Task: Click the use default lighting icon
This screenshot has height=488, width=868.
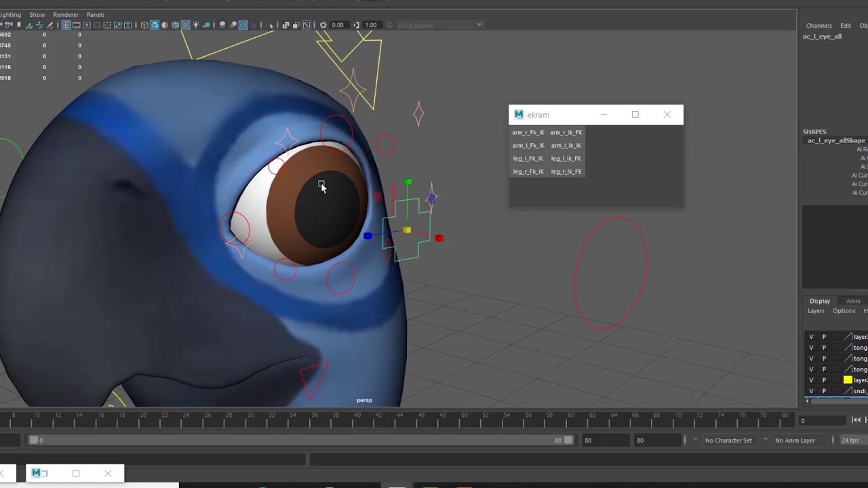Action: tap(196, 24)
